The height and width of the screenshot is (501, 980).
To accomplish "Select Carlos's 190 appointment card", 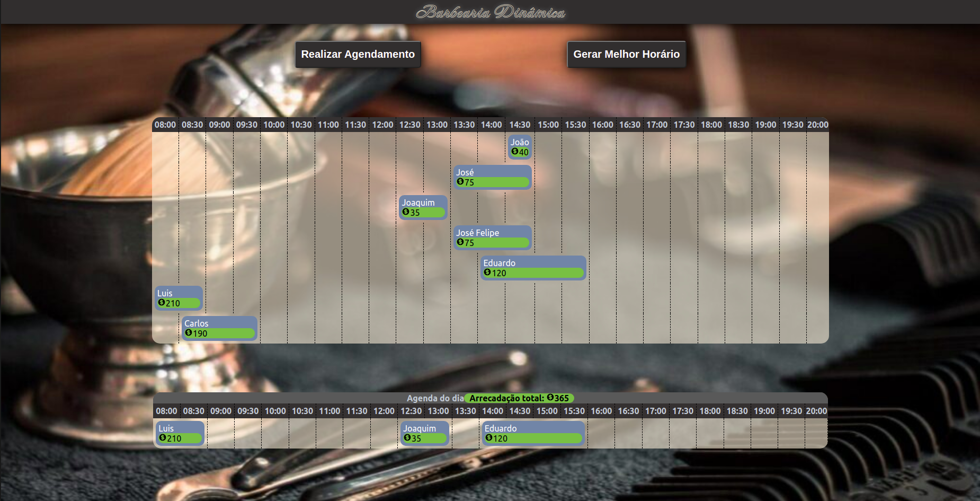I will (x=220, y=328).
